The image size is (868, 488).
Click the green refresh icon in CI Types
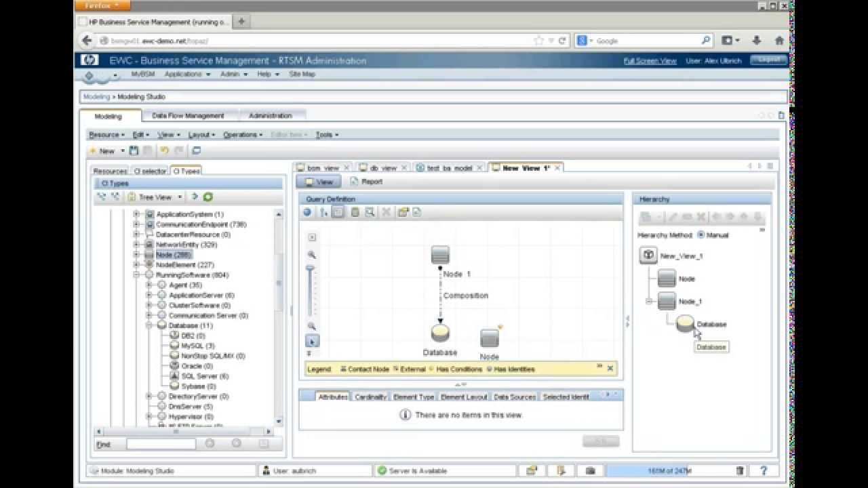pyautogui.click(x=208, y=197)
